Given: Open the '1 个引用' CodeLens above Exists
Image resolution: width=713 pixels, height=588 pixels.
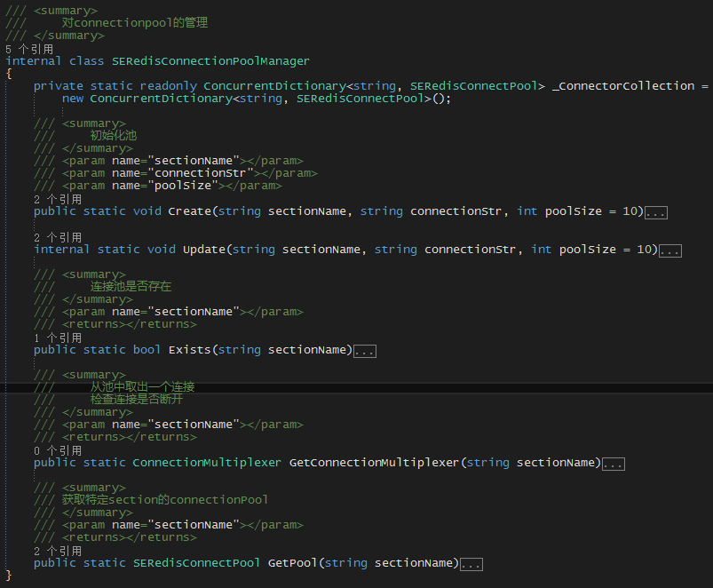Looking at the screenshot, I should pyautogui.click(x=58, y=338).
